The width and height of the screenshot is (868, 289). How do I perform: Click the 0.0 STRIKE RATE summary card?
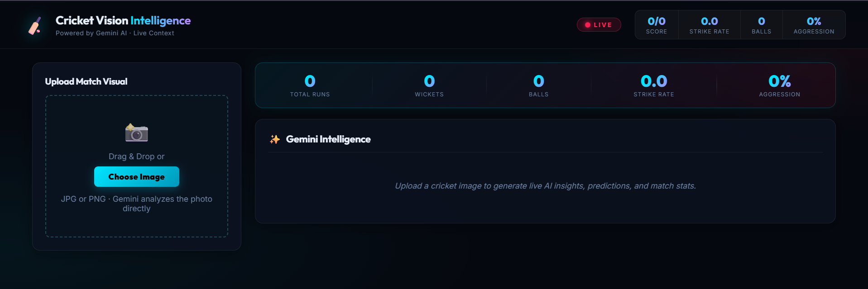coord(654,85)
